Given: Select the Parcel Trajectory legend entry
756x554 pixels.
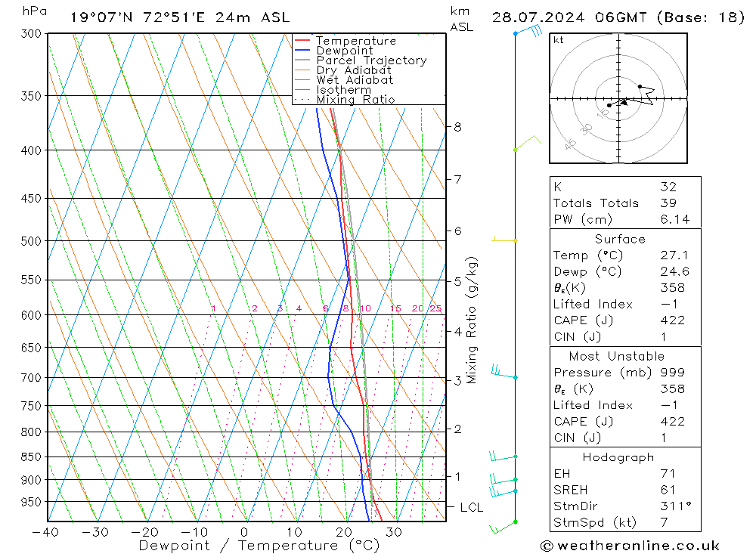Looking at the screenshot, I should click(x=370, y=60).
